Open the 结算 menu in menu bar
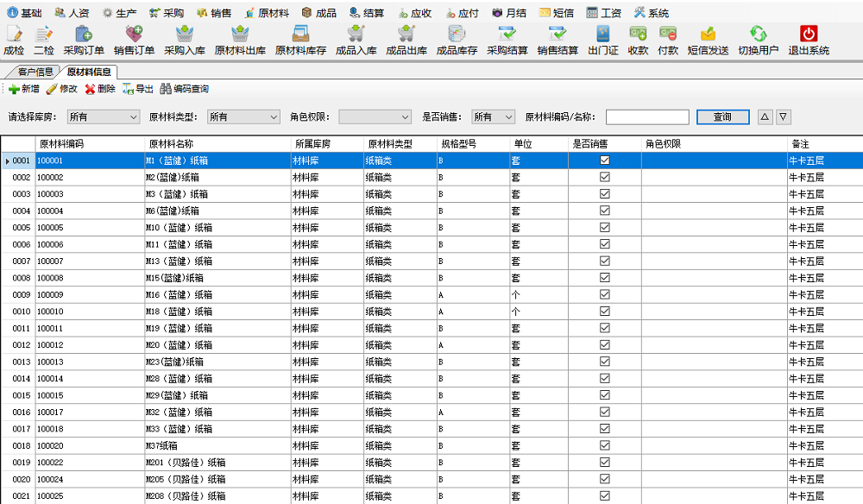Image resolution: width=863 pixels, height=504 pixels. tap(367, 13)
